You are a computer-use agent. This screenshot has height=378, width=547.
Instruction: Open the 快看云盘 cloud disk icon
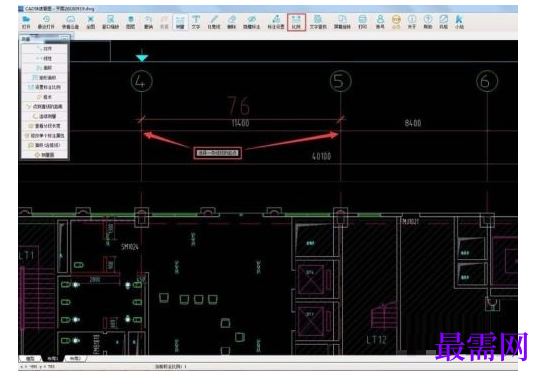point(70,22)
